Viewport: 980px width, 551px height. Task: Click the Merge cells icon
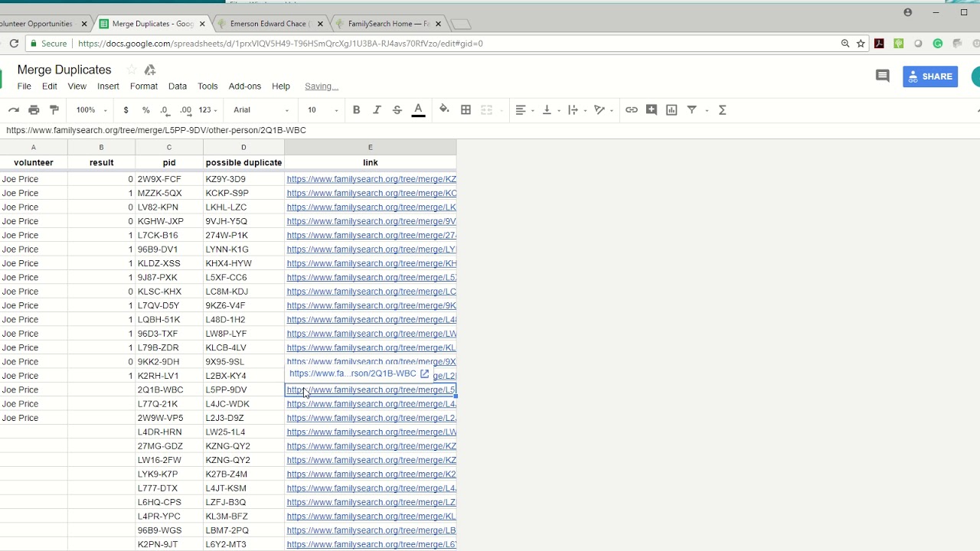pyautogui.click(x=486, y=110)
